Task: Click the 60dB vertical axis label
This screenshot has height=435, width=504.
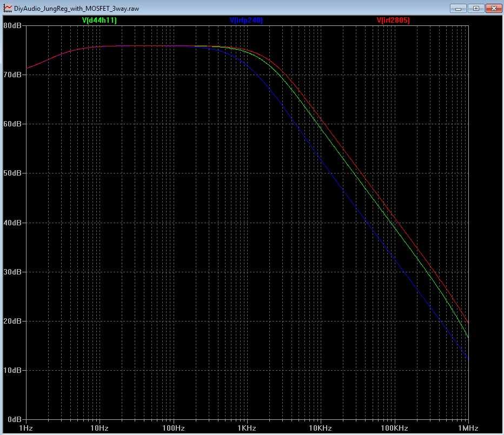Action: 12,124
